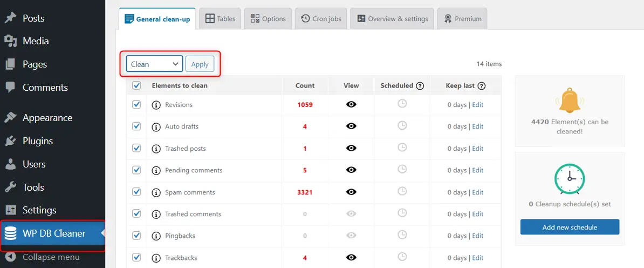Open the Premium tab

(462, 18)
